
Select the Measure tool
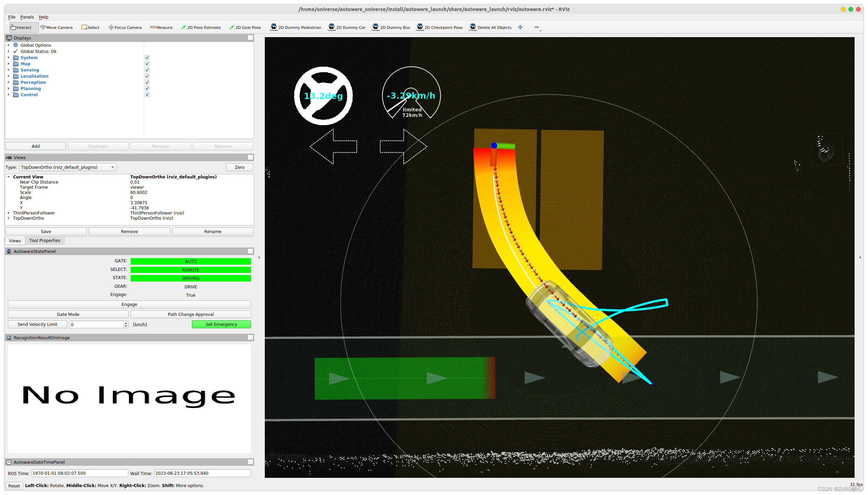pos(161,27)
